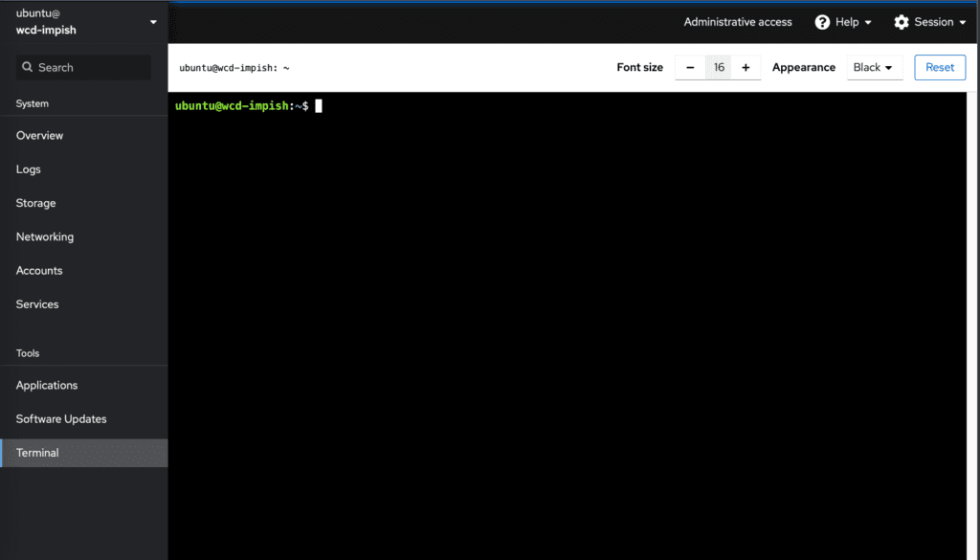Click the terminal title ubuntu@wcd-impish: ~
Viewport: 980px width, 560px height.
pos(234,68)
